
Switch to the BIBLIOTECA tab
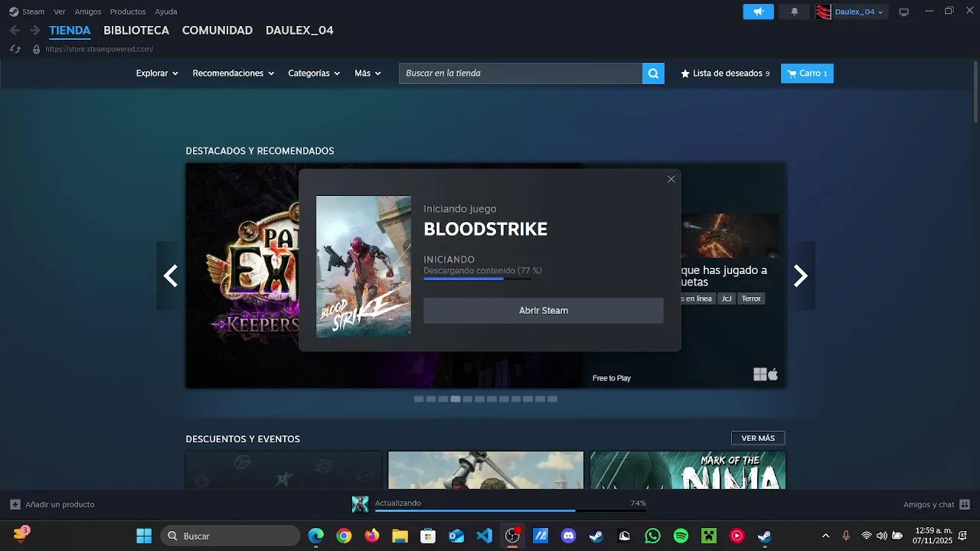click(136, 31)
